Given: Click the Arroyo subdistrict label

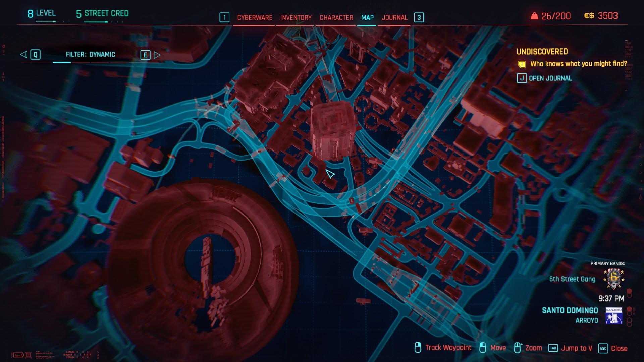Looking at the screenshot, I should coord(587,320).
